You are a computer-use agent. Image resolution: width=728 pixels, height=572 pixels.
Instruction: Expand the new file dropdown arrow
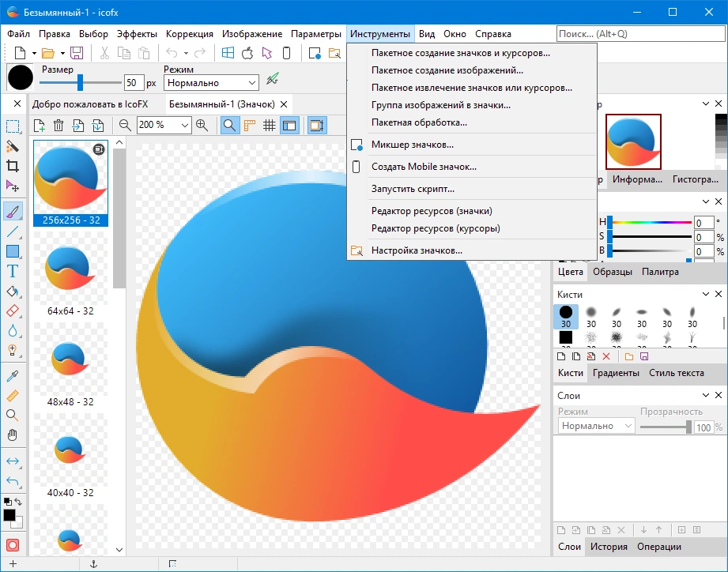[x=34, y=54]
